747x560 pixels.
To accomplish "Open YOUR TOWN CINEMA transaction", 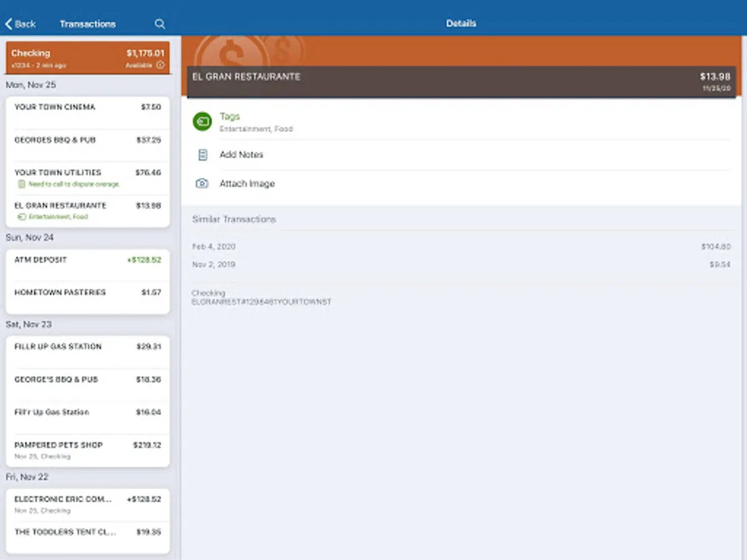I will [88, 113].
